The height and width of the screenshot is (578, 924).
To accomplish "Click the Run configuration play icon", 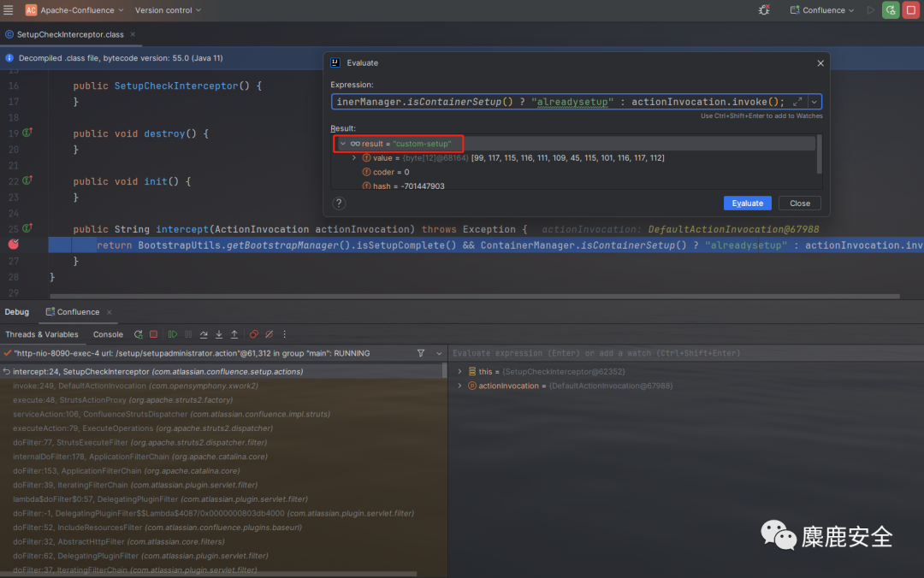I will 870,10.
